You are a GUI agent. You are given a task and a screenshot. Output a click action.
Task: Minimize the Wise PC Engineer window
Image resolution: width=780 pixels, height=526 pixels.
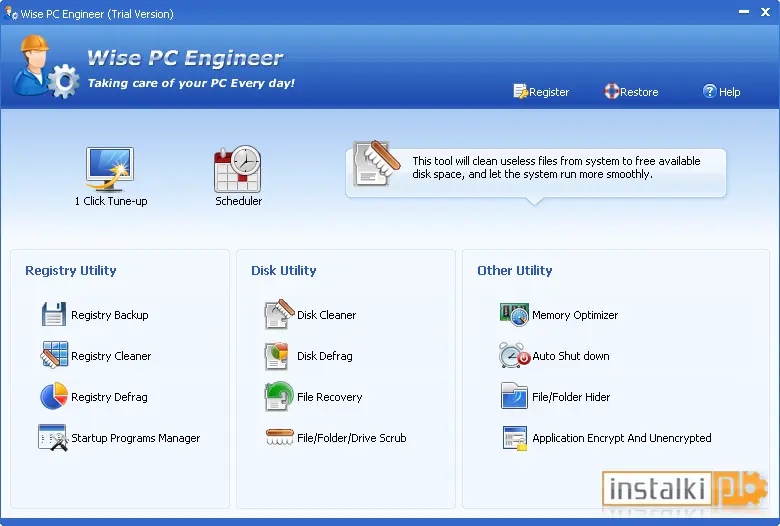744,12
